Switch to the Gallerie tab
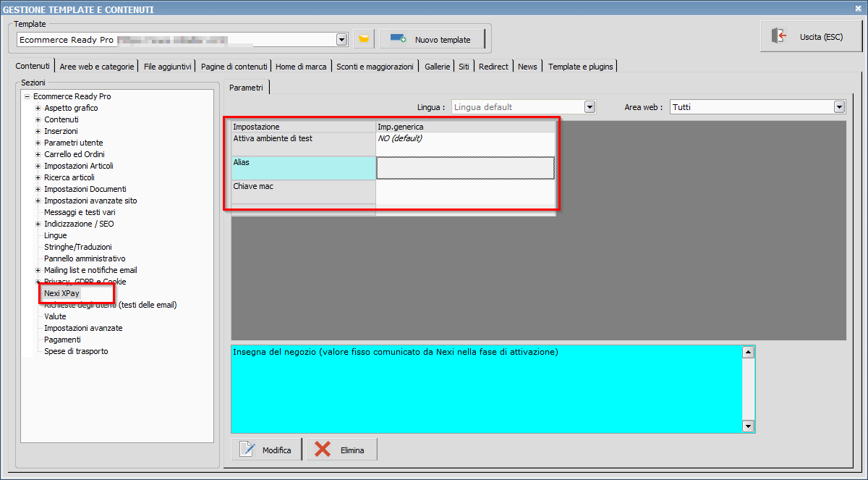Screen dimensions: 868x480 [x=438, y=67]
